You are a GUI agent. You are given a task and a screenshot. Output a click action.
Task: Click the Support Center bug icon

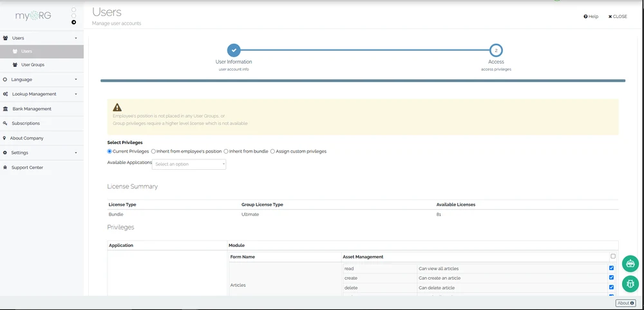[x=5, y=167]
